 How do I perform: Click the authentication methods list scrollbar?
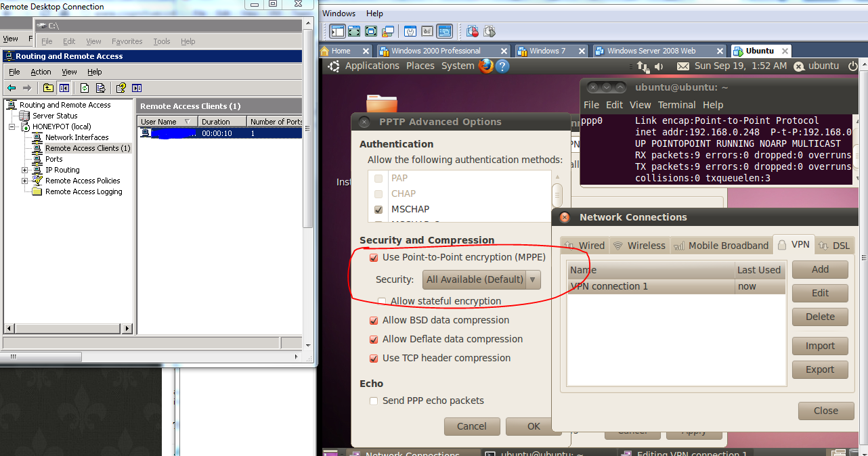tap(558, 196)
